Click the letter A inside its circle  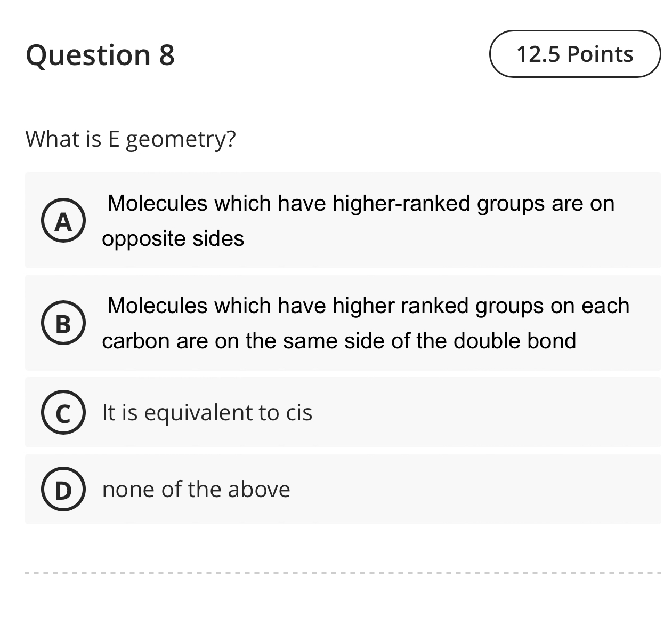point(63,221)
